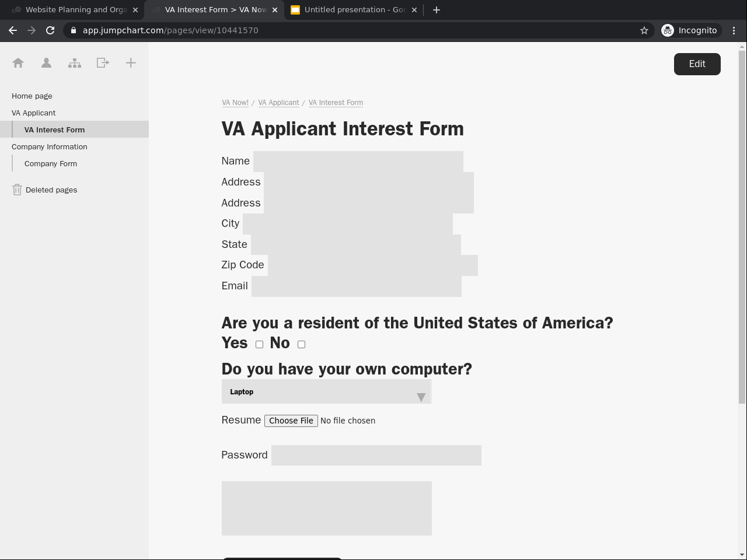Click the home icon in sidebar
This screenshot has height=560, width=747.
pos(18,63)
